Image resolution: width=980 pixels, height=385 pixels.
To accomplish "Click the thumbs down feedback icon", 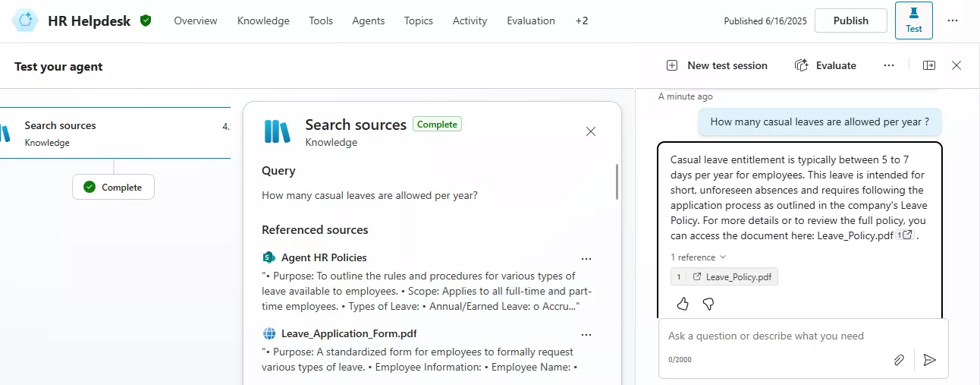I will [x=708, y=304].
